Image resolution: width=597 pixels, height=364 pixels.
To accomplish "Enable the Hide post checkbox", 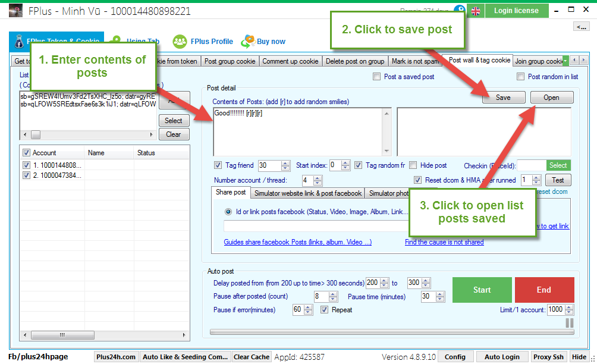I will tap(413, 165).
